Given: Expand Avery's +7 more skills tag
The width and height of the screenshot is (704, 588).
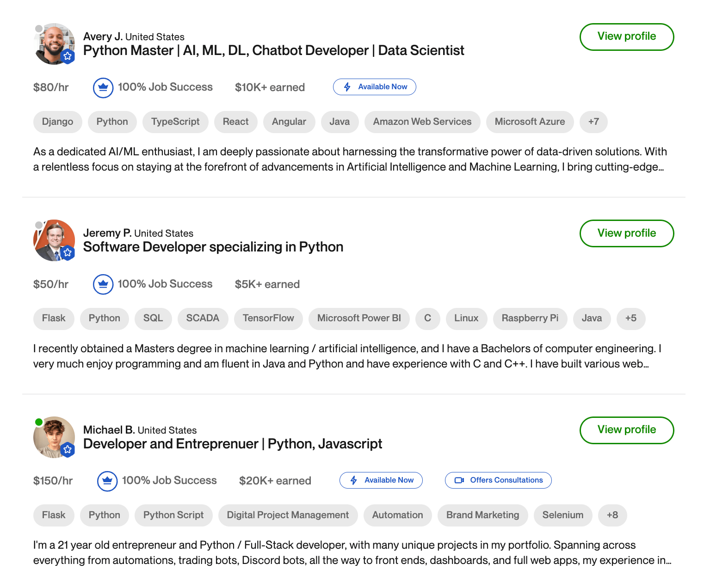Looking at the screenshot, I should 593,122.
